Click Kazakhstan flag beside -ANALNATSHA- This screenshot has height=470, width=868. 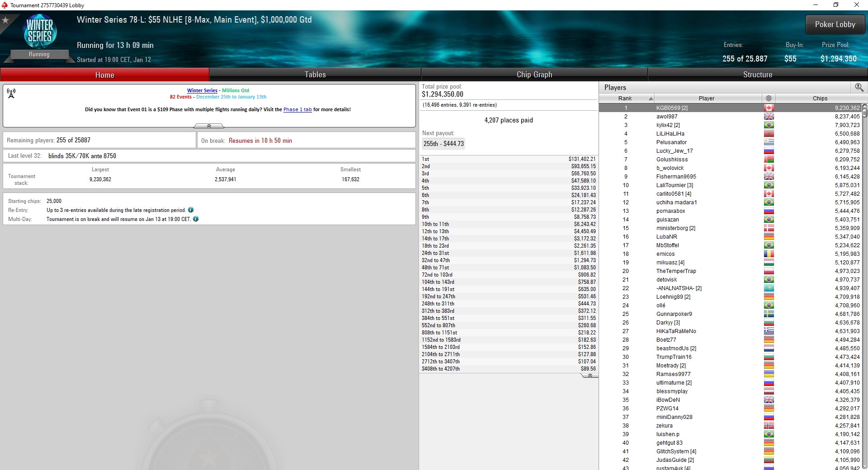[x=769, y=288]
